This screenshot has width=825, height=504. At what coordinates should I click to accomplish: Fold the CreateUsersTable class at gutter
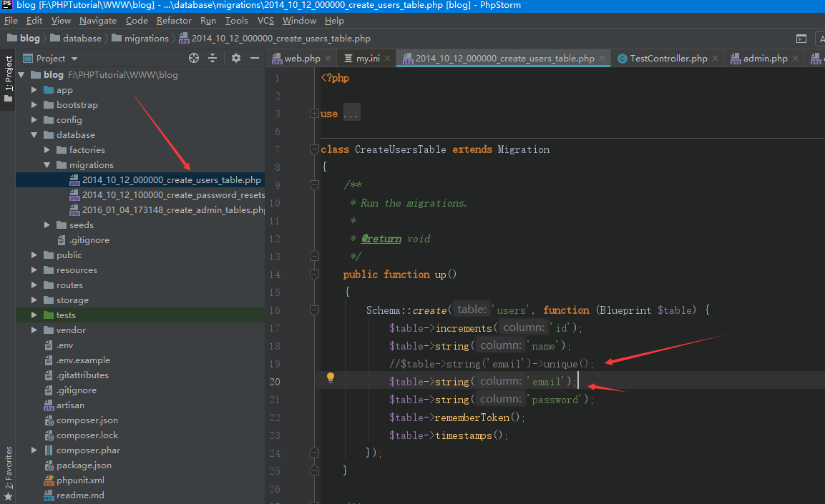[313, 149]
